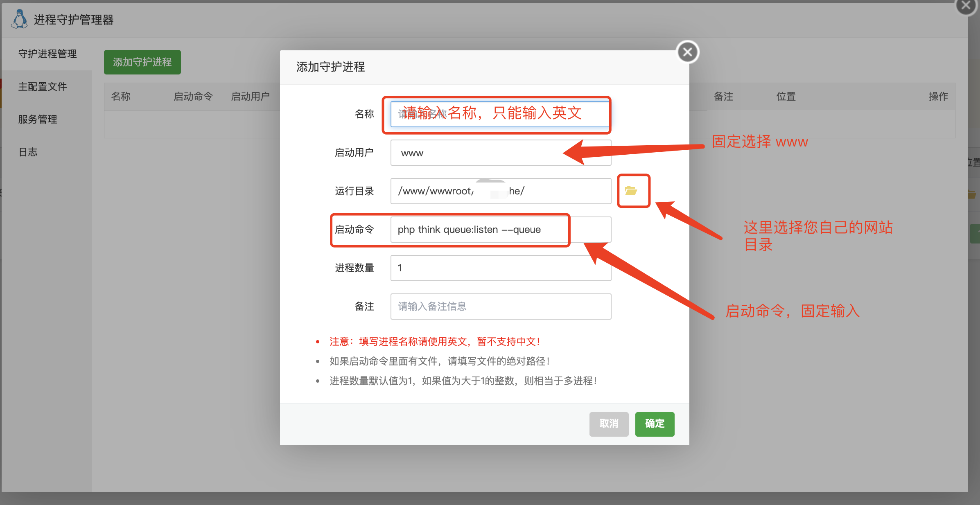Screen dimensions: 980x505
Task: Focus the 名称 name input field
Action: tap(500, 114)
